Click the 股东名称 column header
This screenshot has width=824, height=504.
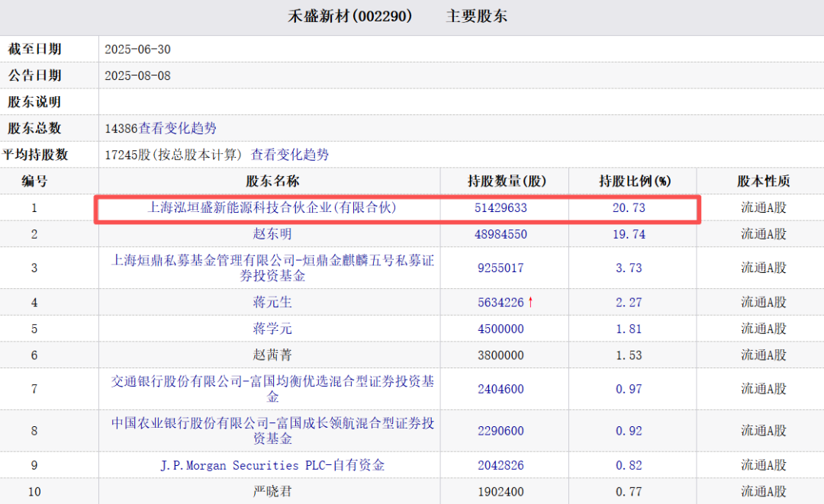272,181
